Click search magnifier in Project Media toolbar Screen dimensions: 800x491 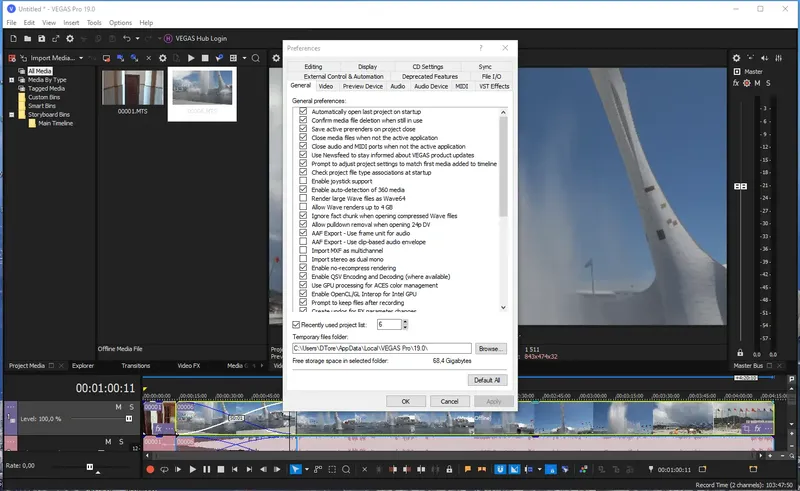pyautogui.click(x=256, y=58)
